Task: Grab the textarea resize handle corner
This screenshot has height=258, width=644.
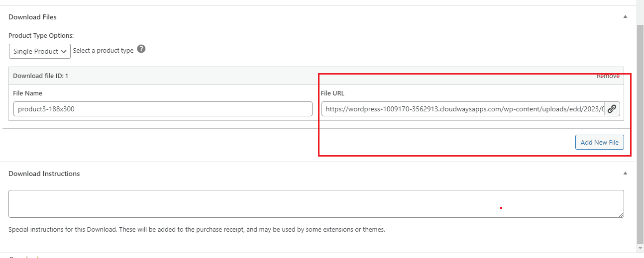Action: 621,215
